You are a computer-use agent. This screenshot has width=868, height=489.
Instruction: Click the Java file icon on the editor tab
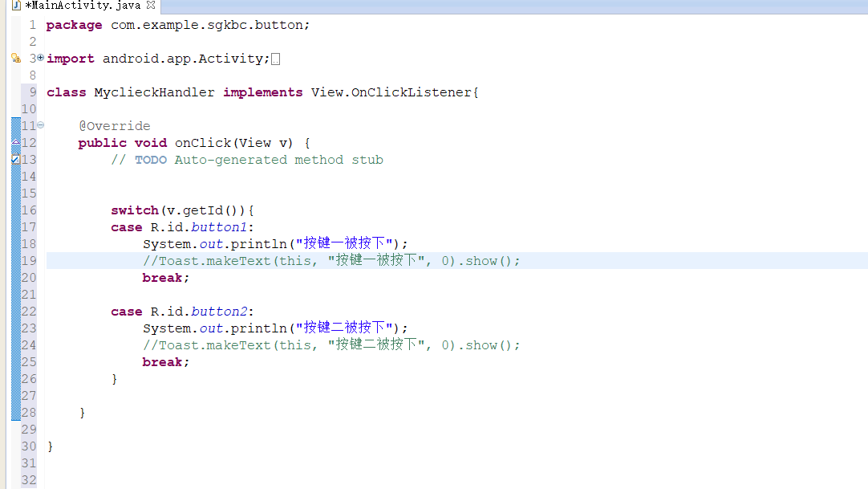click(16, 5)
